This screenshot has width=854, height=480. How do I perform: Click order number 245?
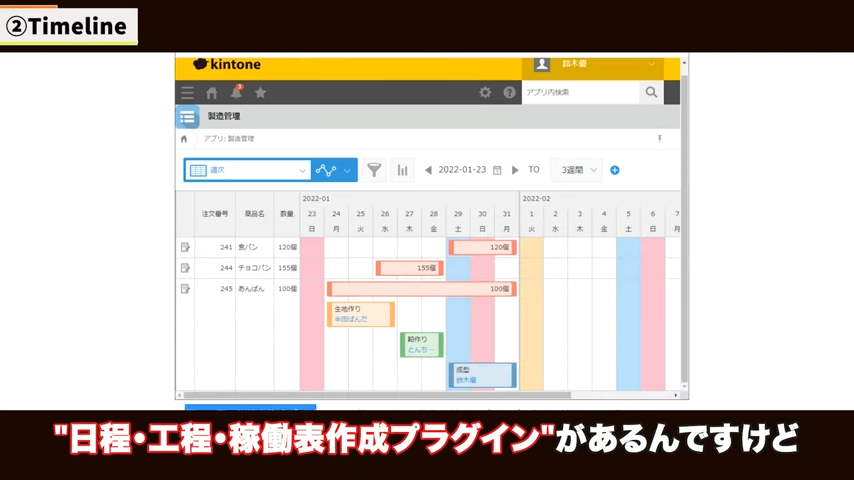pos(227,289)
